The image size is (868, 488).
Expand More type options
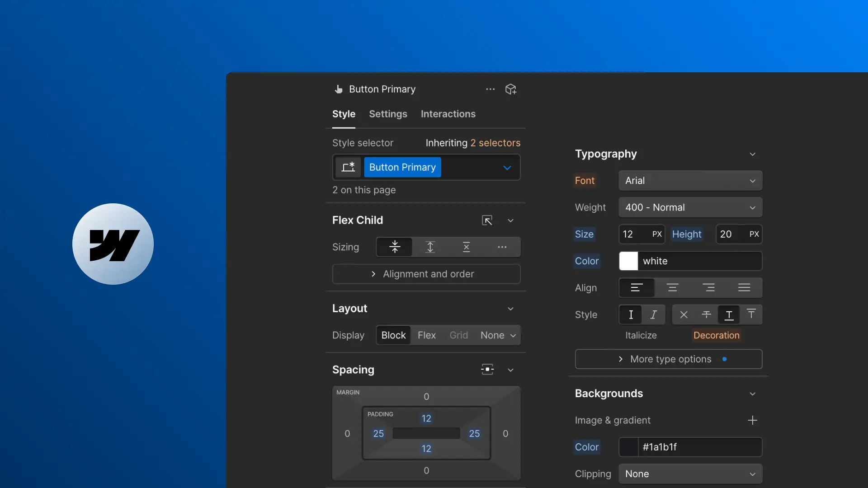click(x=669, y=359)
